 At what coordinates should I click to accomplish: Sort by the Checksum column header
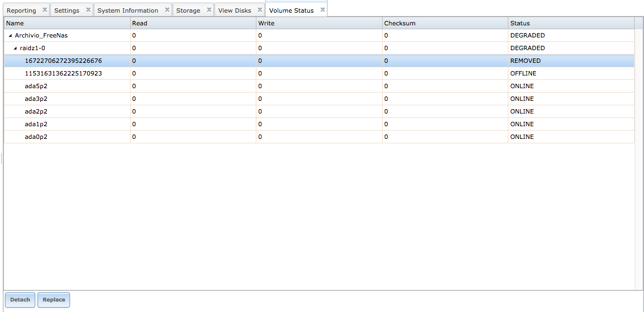pyautogui.click(x=445, y=23)
